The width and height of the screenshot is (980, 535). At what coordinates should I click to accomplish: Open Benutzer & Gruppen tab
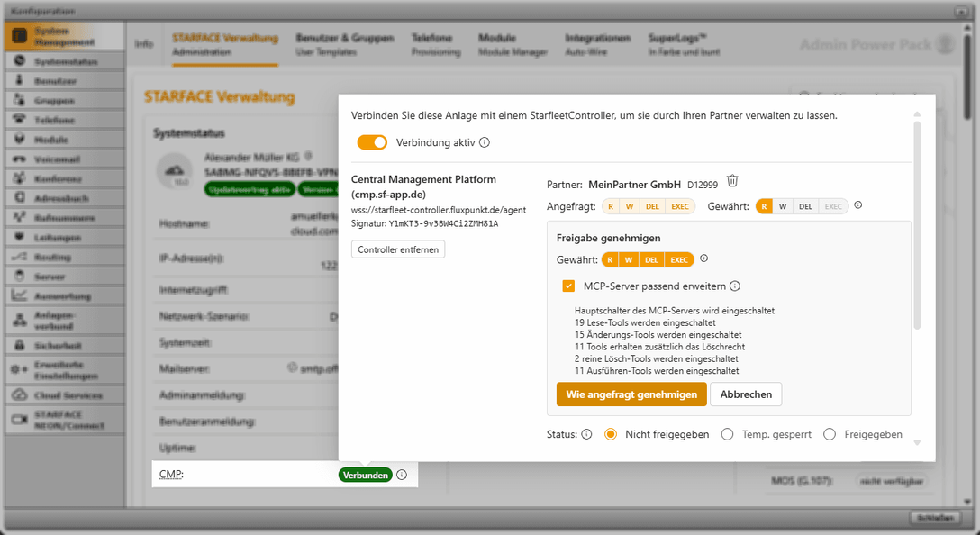pyautogui.click(x=345, y=44)
